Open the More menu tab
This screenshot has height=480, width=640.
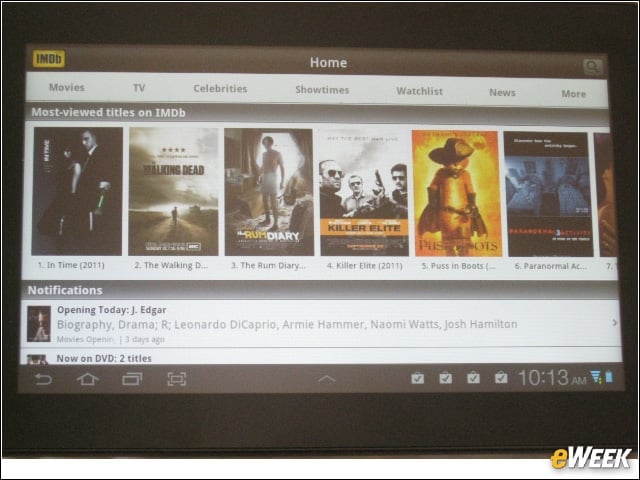[574, 93]
